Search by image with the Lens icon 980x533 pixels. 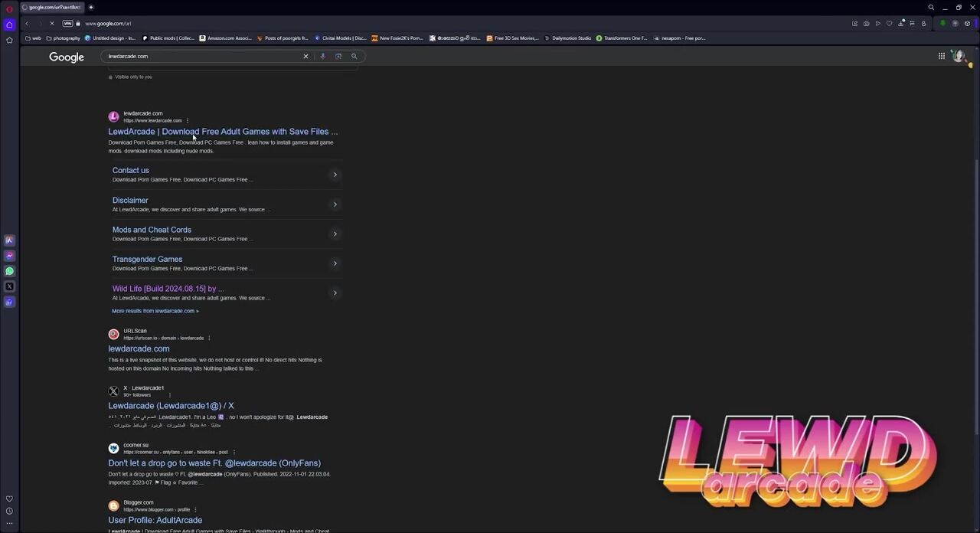tap(338, 56)
